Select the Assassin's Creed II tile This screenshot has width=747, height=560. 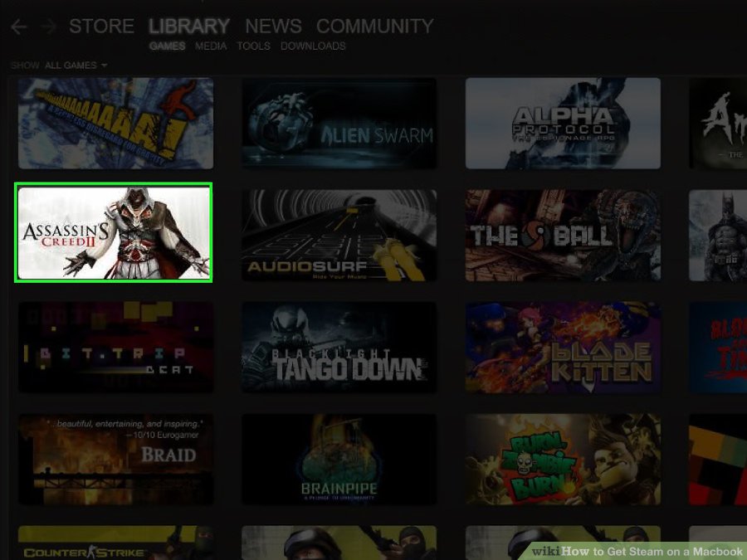(x=114, y=232)
